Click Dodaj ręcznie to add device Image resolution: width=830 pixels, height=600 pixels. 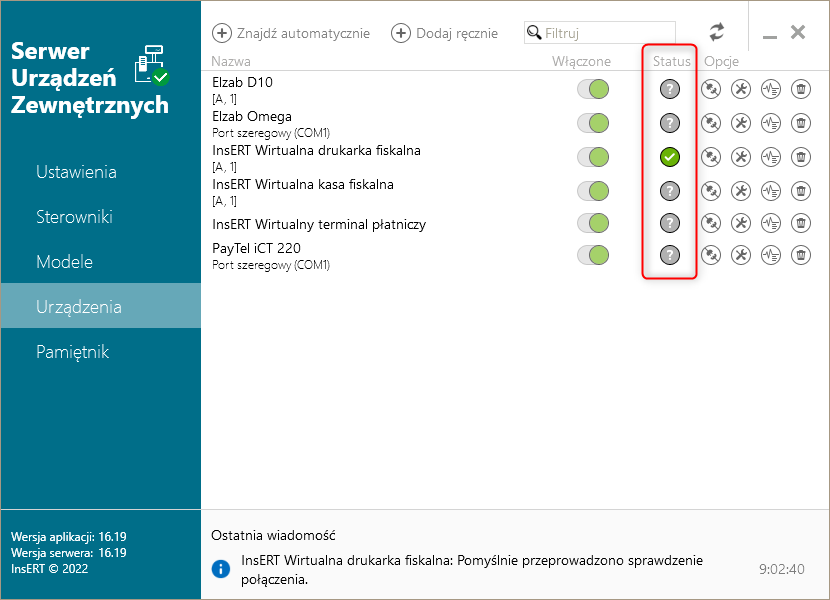coord(445,33)
